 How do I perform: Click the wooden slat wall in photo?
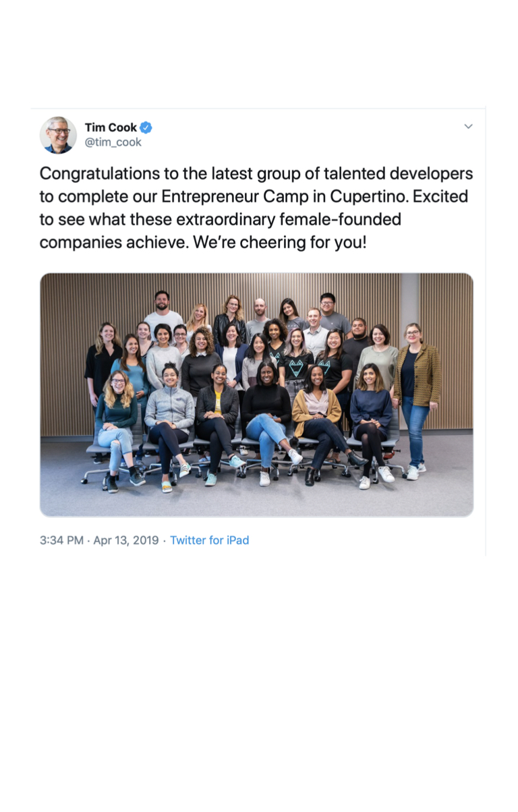67,303
